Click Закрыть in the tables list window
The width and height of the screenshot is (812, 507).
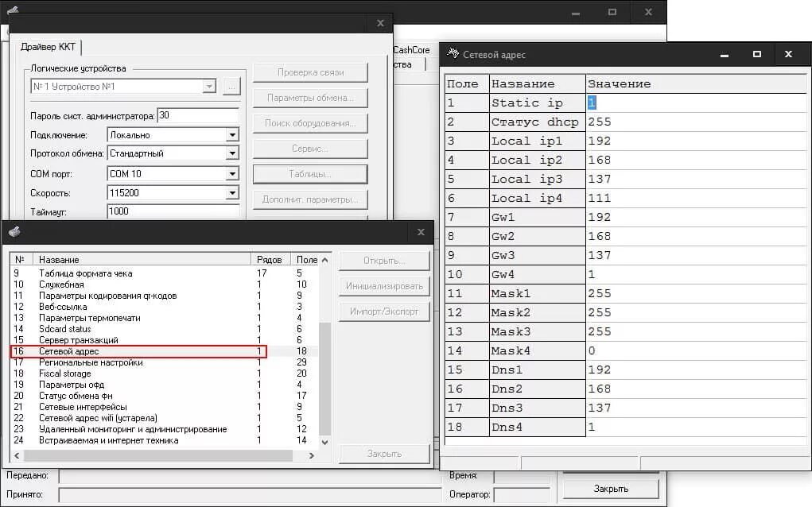[384, 454]
